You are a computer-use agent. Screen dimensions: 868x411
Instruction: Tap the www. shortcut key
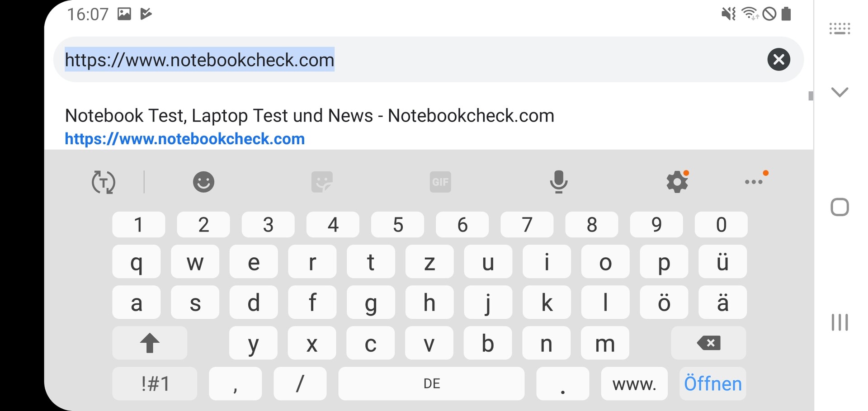tap(634, 384)
